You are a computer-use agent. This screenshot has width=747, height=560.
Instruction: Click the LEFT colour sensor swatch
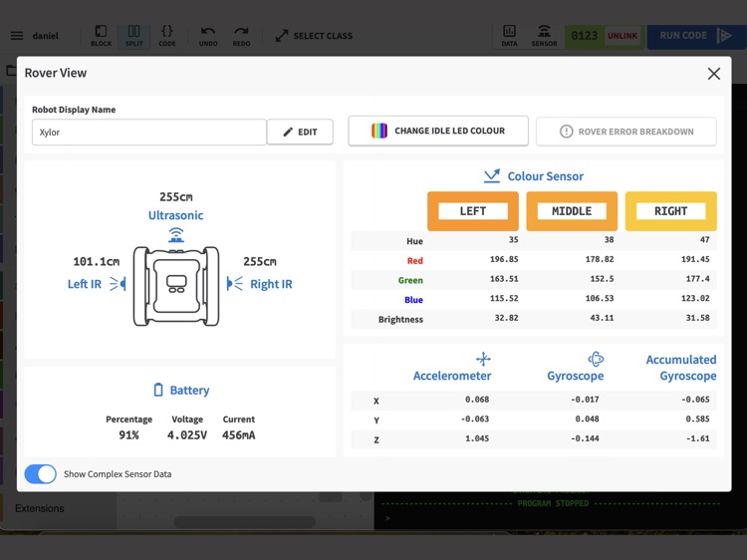pyautogui.click(x=472, y=211)
